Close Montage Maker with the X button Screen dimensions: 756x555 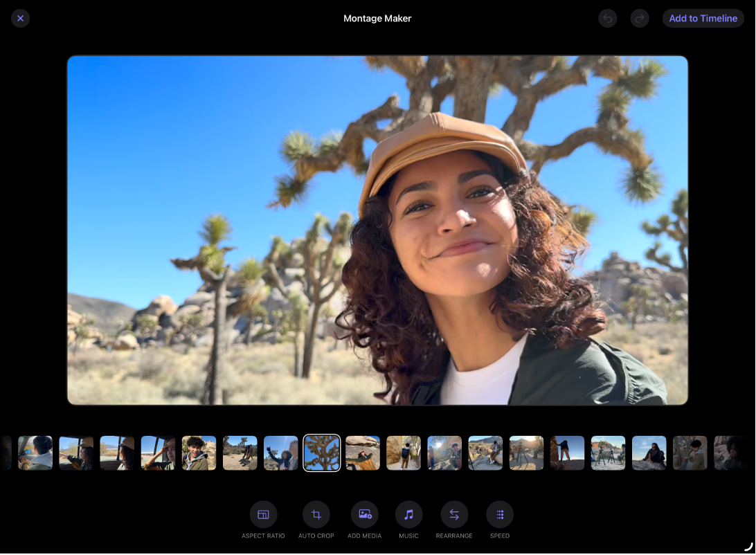click(20, 19)
